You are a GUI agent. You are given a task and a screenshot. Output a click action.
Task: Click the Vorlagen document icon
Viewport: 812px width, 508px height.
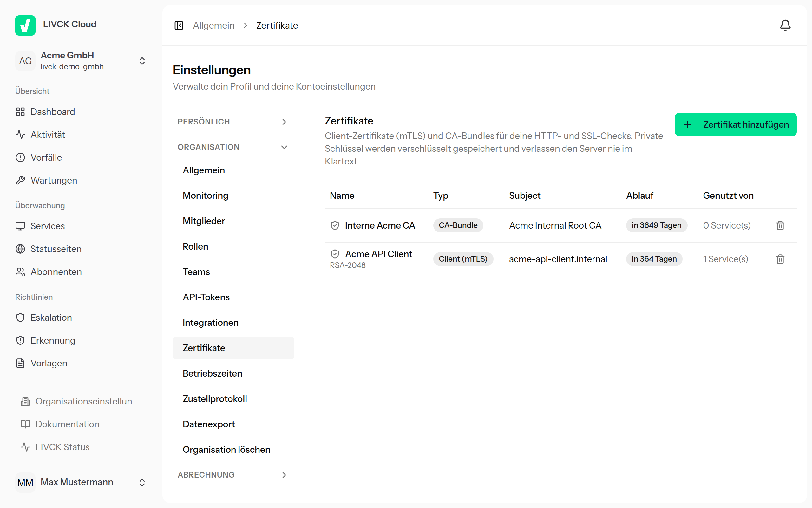[20, 363]
